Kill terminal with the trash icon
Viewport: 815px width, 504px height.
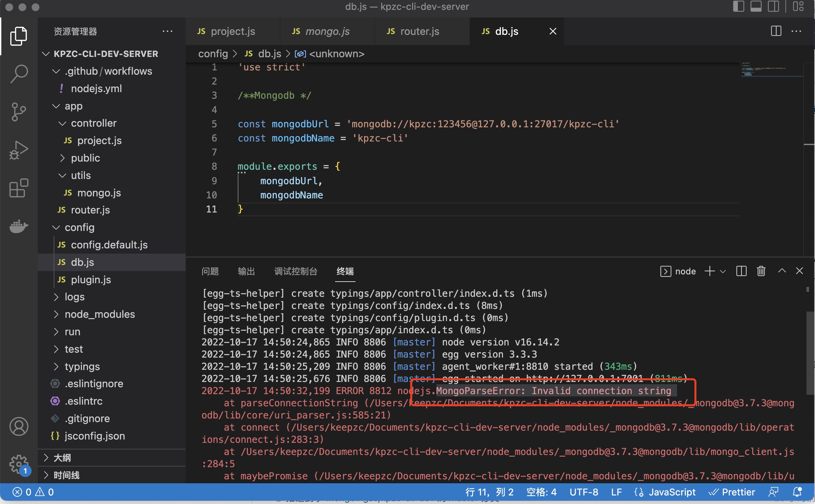click(x=761, y=271)
